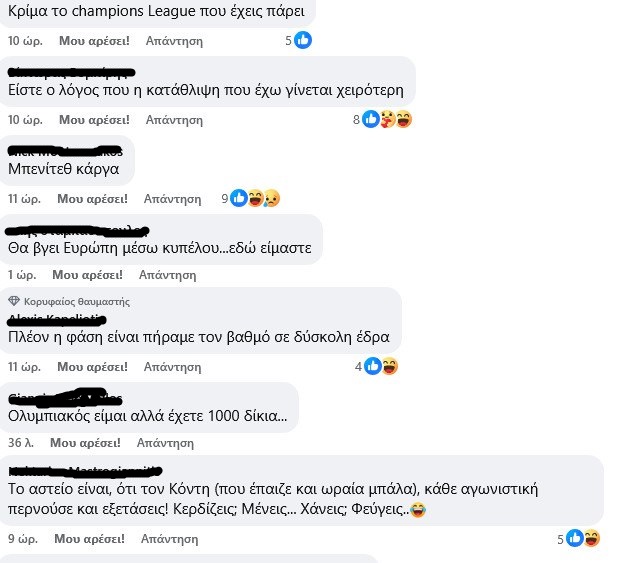Click thumbs-up icon under δύσκολη έδρα comment

pos(373,366)
